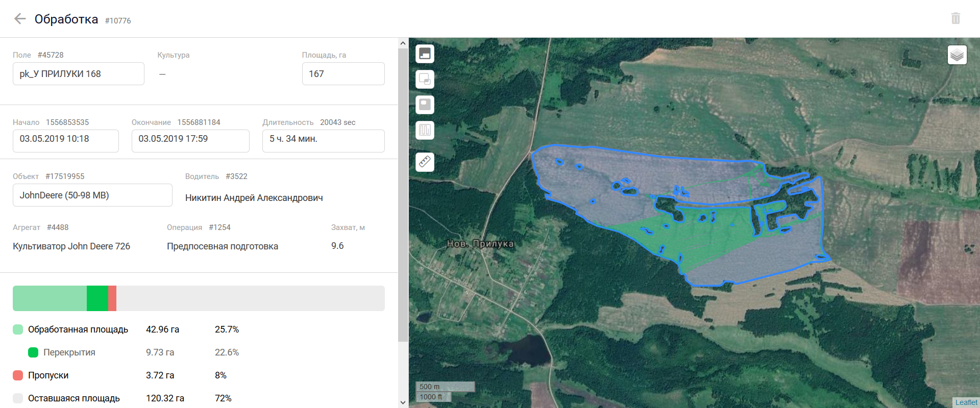Toggle the overlaps layer (overlapping squares icon)
The width and height of the screenshot is (980, 408).
coord(425,79)
